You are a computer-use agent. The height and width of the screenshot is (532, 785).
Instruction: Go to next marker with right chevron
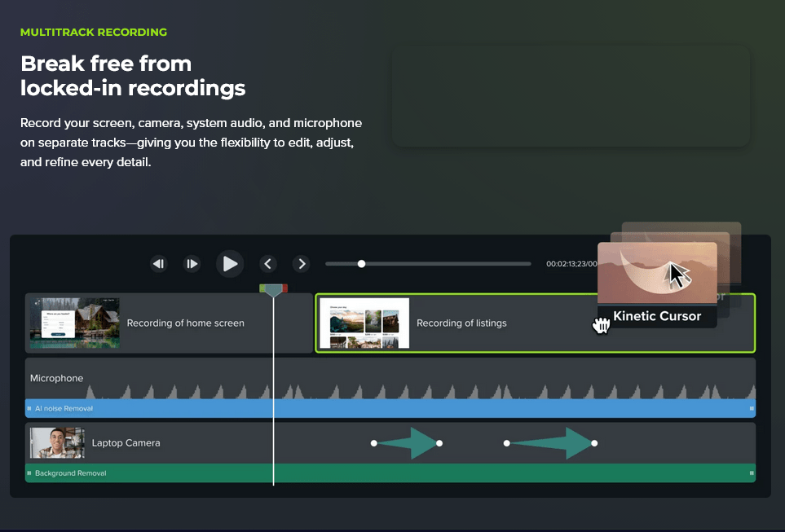point(302,264)
